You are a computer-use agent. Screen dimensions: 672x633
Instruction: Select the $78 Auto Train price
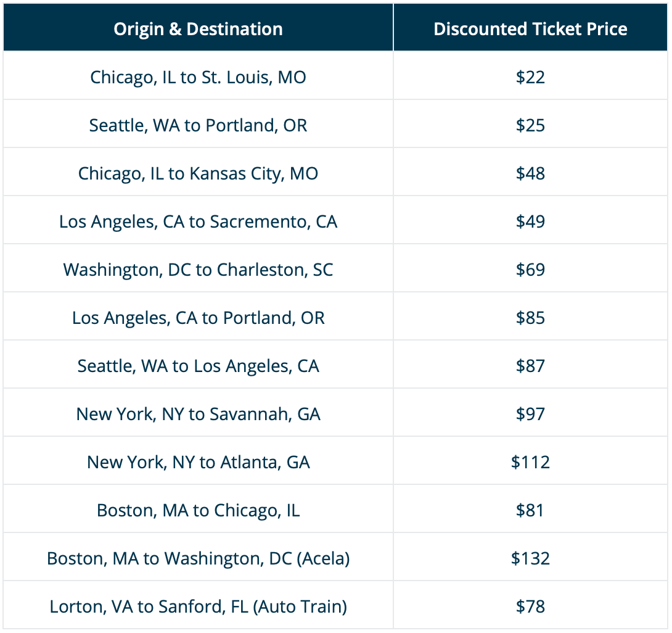click(x=530, y=606)
